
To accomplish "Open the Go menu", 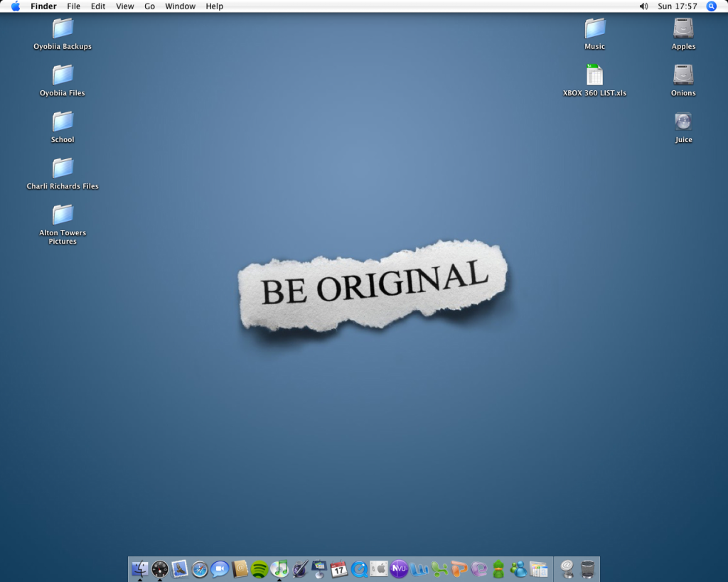I will click(x=149, y=6).
